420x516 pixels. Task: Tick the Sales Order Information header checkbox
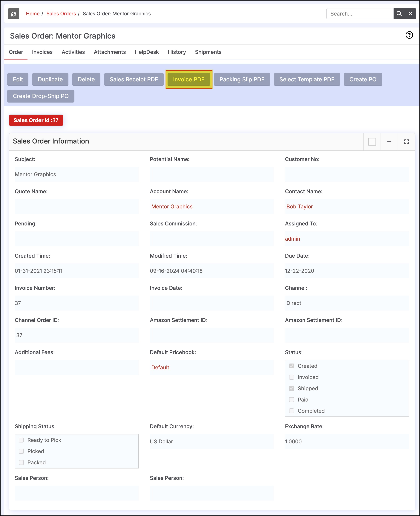(x=372, y=142)
